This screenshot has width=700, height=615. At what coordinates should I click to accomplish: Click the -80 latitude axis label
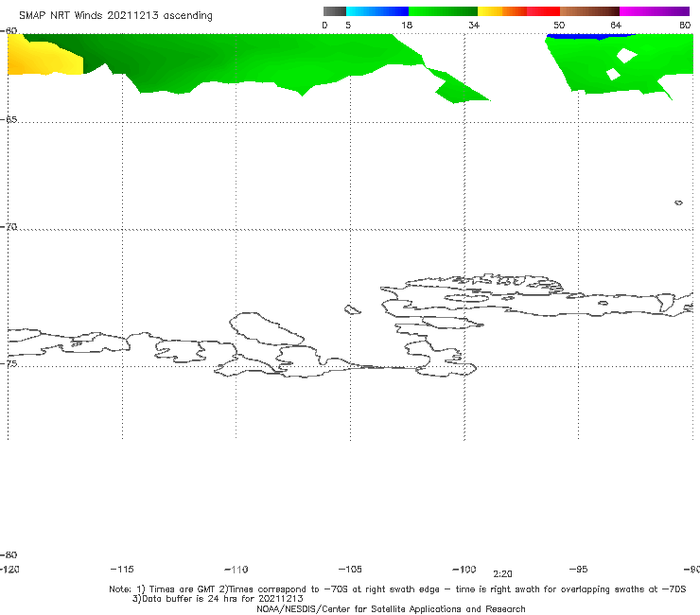point(9,554)
